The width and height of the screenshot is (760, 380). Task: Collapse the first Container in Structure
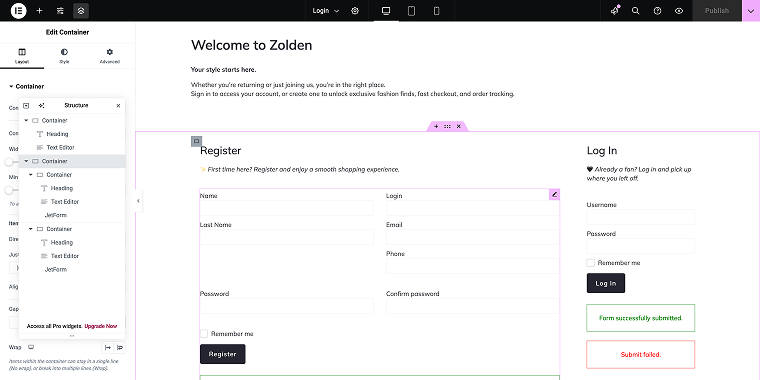tap(26, 120)
